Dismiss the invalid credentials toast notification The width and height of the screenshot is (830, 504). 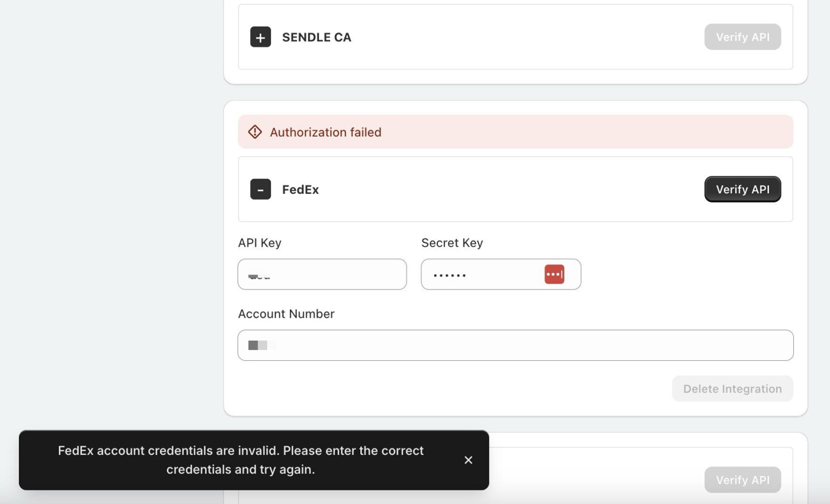[x=468, y=460]
